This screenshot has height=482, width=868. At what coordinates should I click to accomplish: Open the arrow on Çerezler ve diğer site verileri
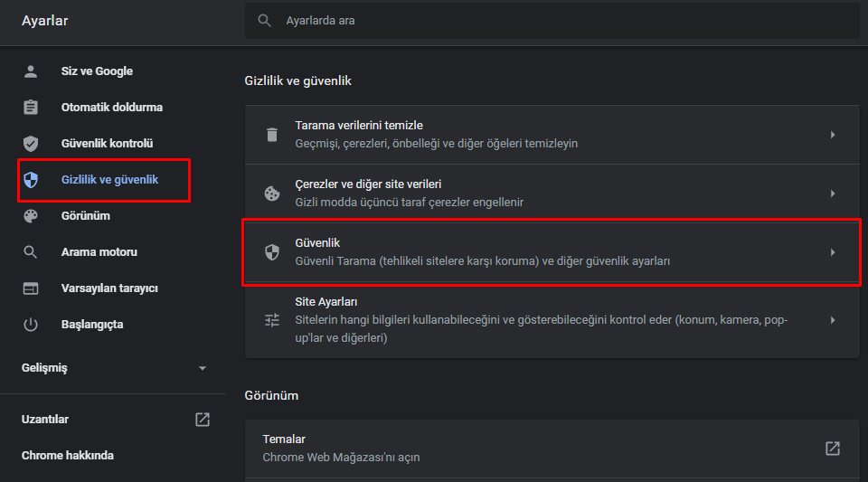tap(832, 194)
